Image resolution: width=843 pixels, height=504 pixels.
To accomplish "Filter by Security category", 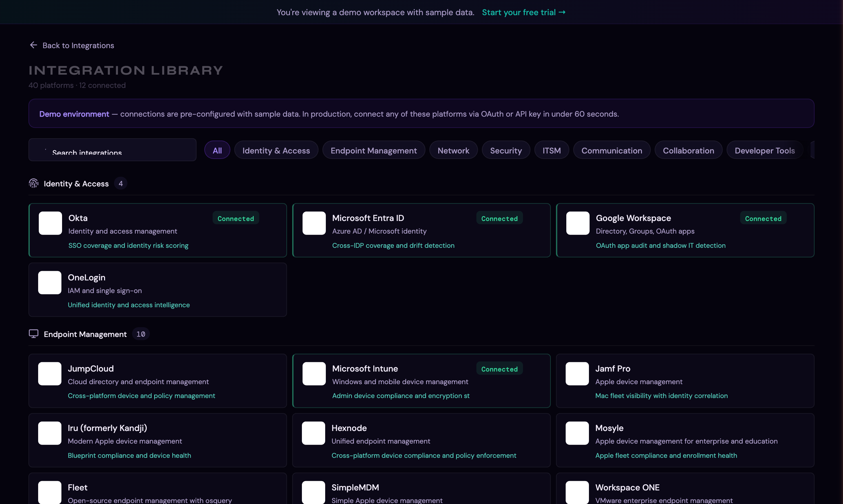I will coord(506,150).
